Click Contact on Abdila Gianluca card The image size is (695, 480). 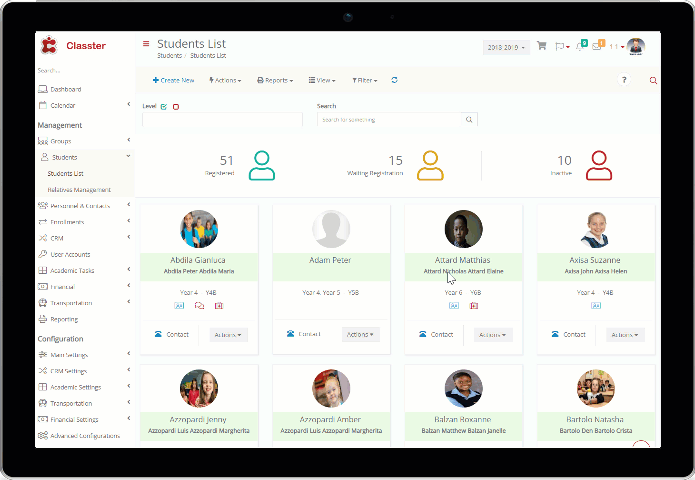point(172,334)
